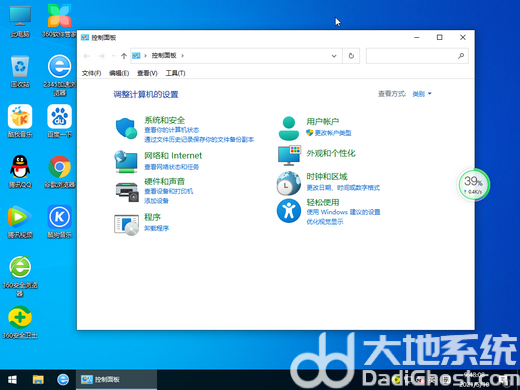
Task: Select the 360 Software Manager desktop icon
Action: pos(59,21)
